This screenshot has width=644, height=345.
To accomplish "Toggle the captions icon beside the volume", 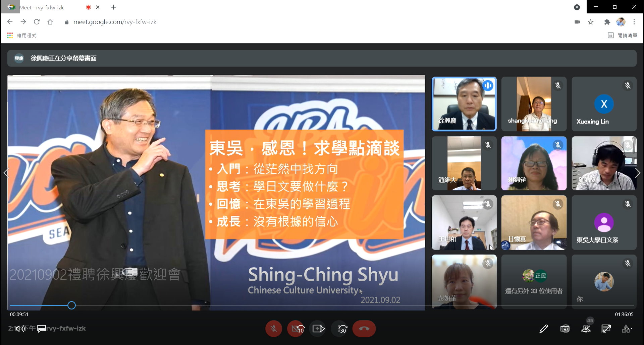I will coord(41,329).
